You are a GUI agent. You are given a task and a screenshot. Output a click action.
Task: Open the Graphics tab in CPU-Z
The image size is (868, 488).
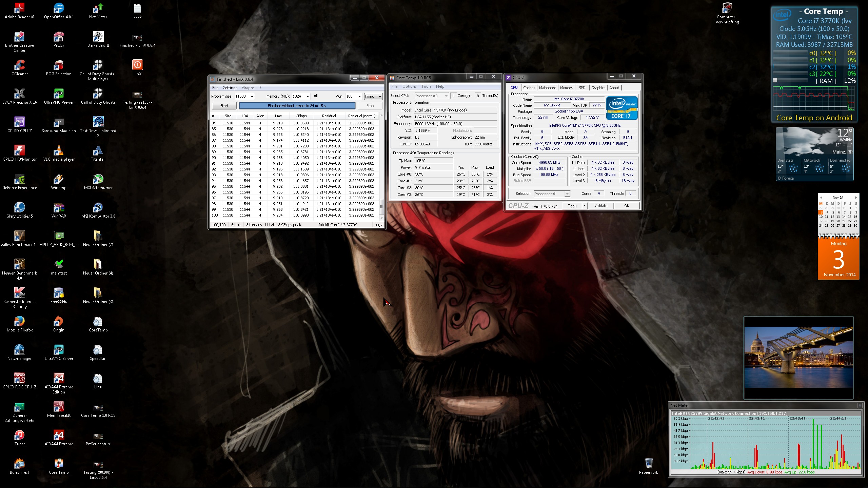click(598, 88)
